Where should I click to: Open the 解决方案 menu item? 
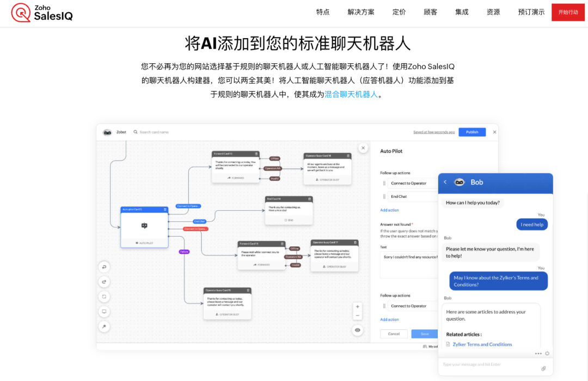click(361, 12)
